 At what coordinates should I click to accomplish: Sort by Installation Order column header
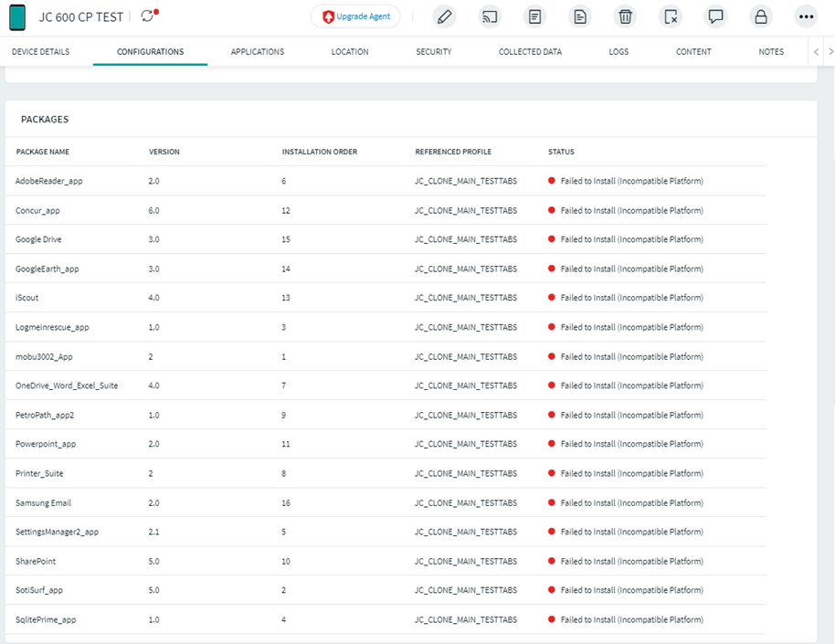[x=319, y=152]
